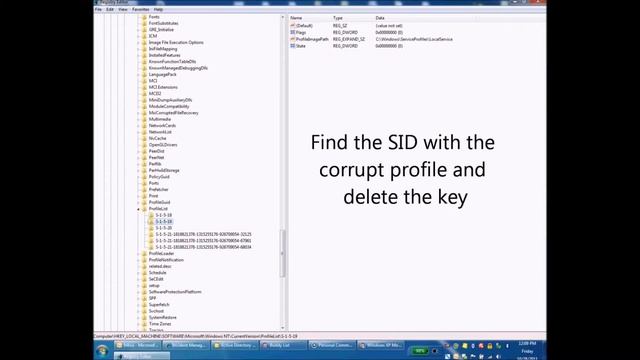The image size is (640, 360).
Task: Click the Multimedia folder icon
Action: click(x=144, y=119)
